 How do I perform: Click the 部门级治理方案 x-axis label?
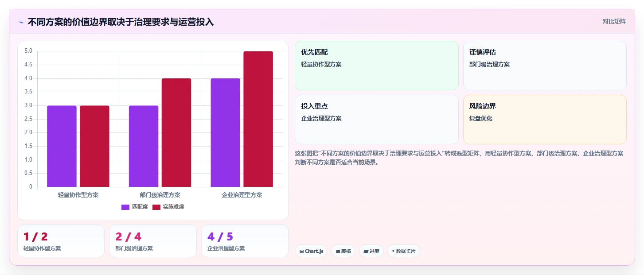click(160, 195)
